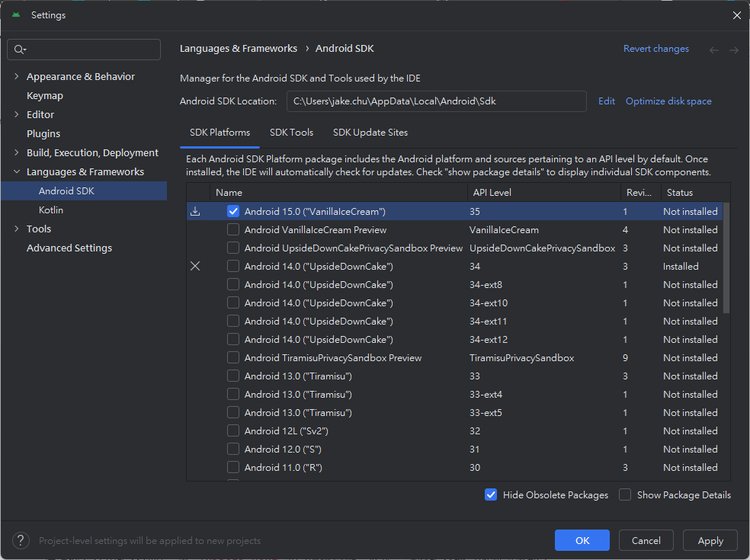Select the row with API level 34-ext11
The image size is (750, 560).
(x=454, y=322)
